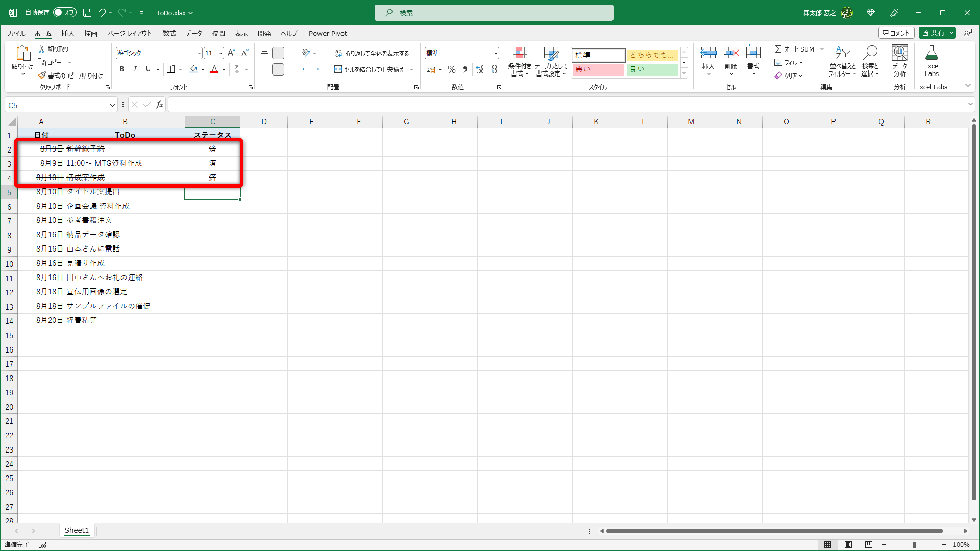Screen dimensions: 980x551
Task: Expand the font name dropdown
Action: pyautogui.click(x=199, y=53)
